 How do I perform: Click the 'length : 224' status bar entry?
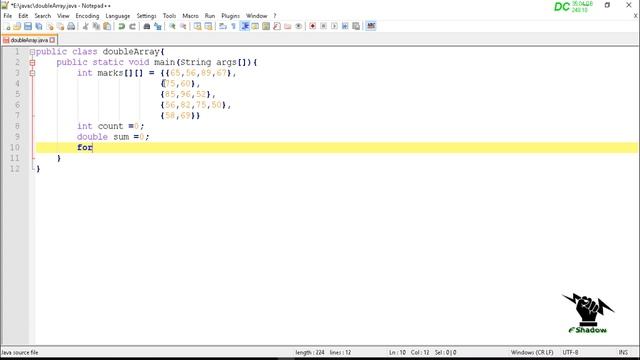tap(310, 352)
